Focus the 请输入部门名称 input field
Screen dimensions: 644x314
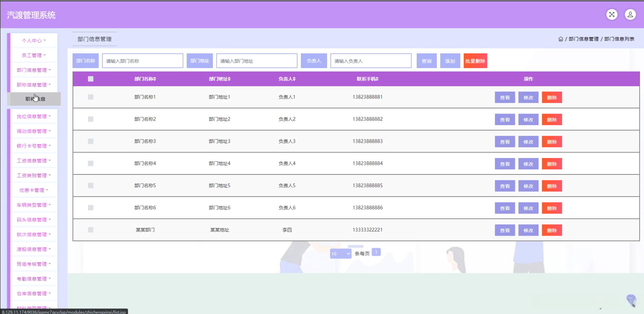click(x=142, y=61)
